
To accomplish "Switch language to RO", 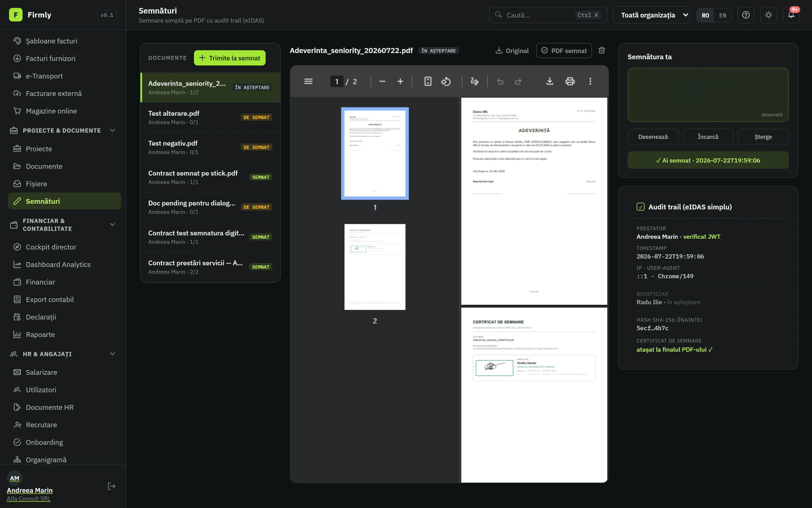I will click(x=705, y=16).
